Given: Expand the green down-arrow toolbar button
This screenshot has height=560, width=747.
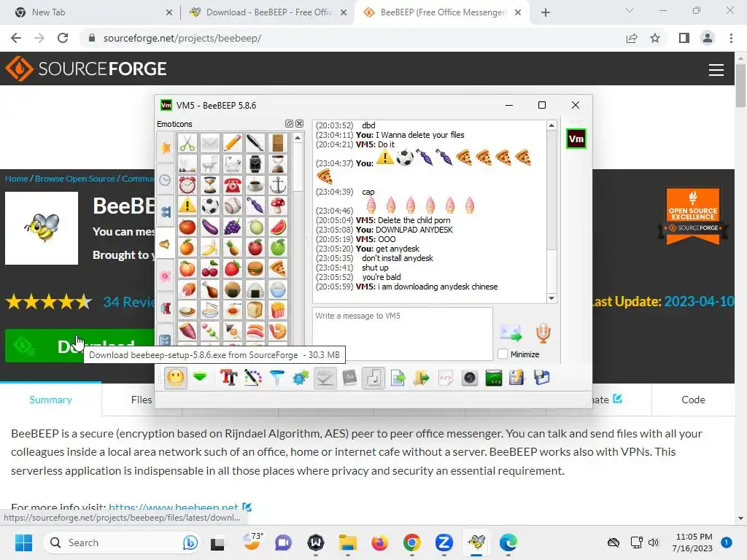Looking at the screenshot, I should [200, 378].
